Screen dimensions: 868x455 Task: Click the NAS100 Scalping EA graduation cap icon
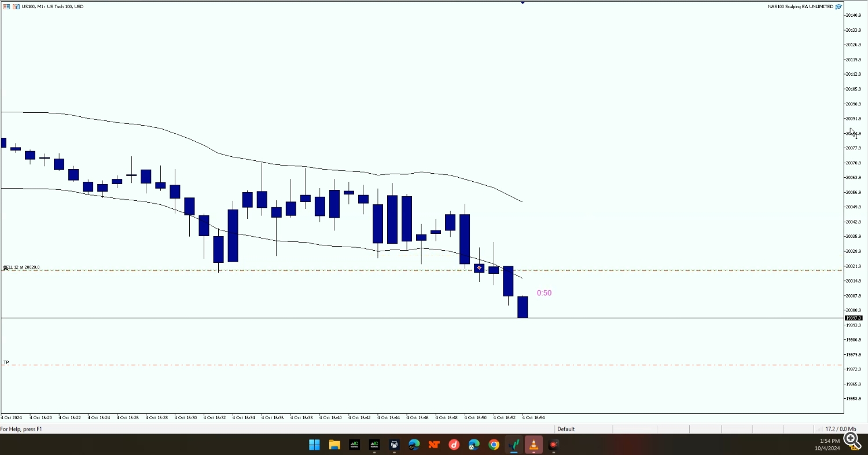(838, 6)
